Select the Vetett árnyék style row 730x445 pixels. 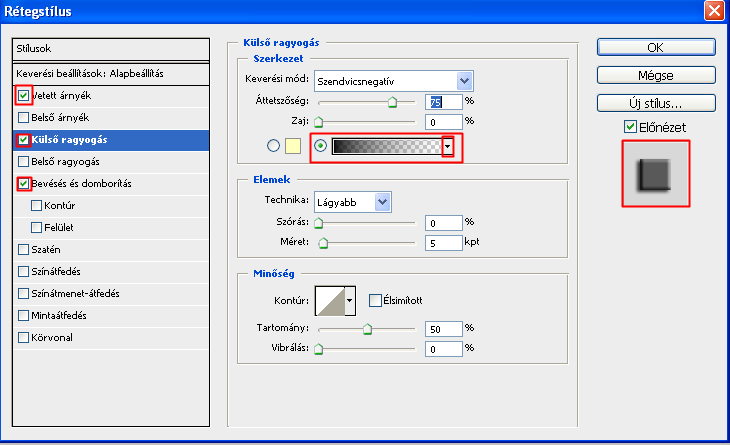point(111,96)
